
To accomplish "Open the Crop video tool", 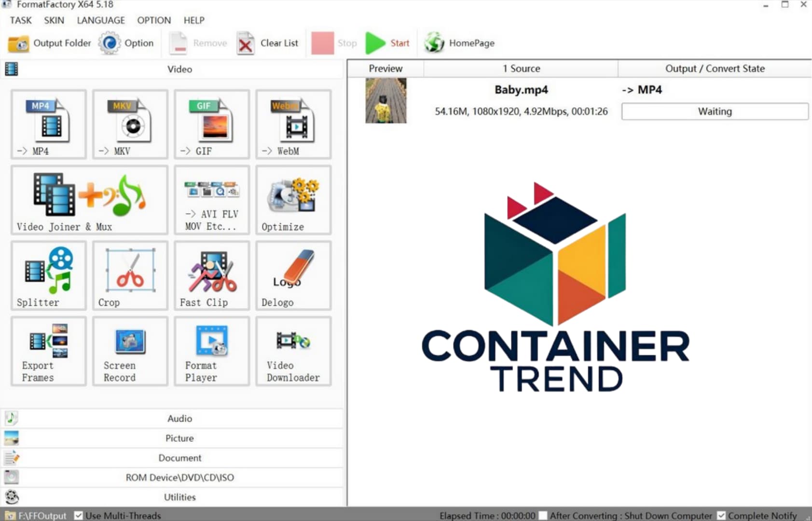I will pyautogui.click(x=130, y=275).
